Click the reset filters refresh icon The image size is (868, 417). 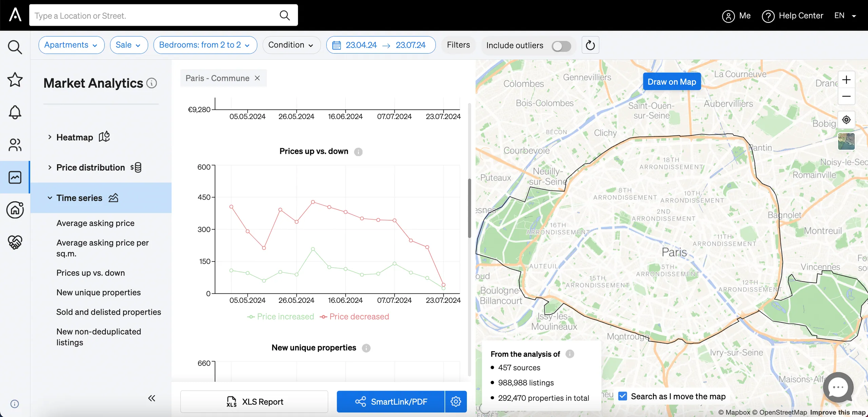tap(590, 45)
